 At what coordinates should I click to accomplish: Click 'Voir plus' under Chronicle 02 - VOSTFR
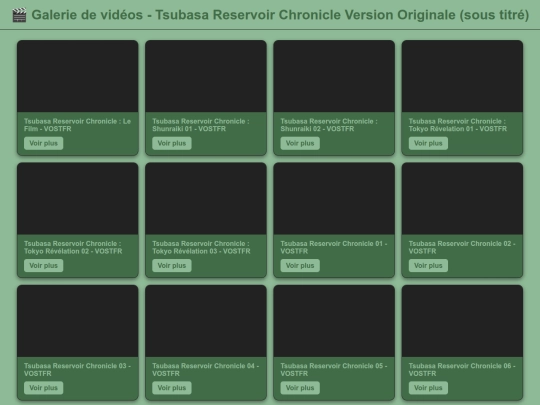[x=428, y=266]
